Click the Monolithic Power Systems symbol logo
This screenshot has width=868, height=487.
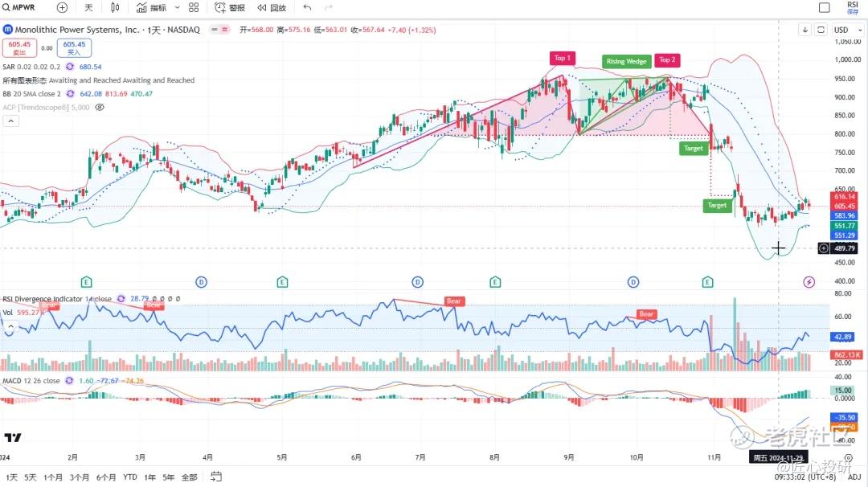(x=8, y=29)
